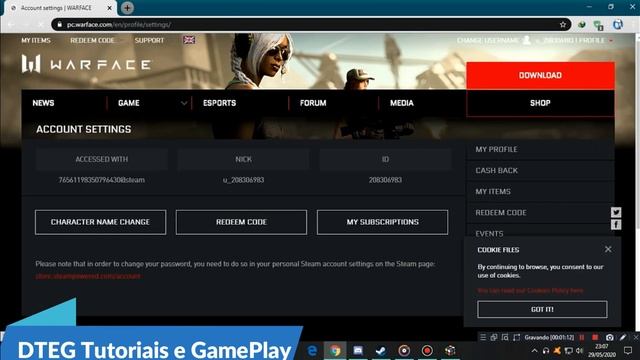640x360 pixels.
Task: Click the site padlock icon
Action: (x=60, y=24)
